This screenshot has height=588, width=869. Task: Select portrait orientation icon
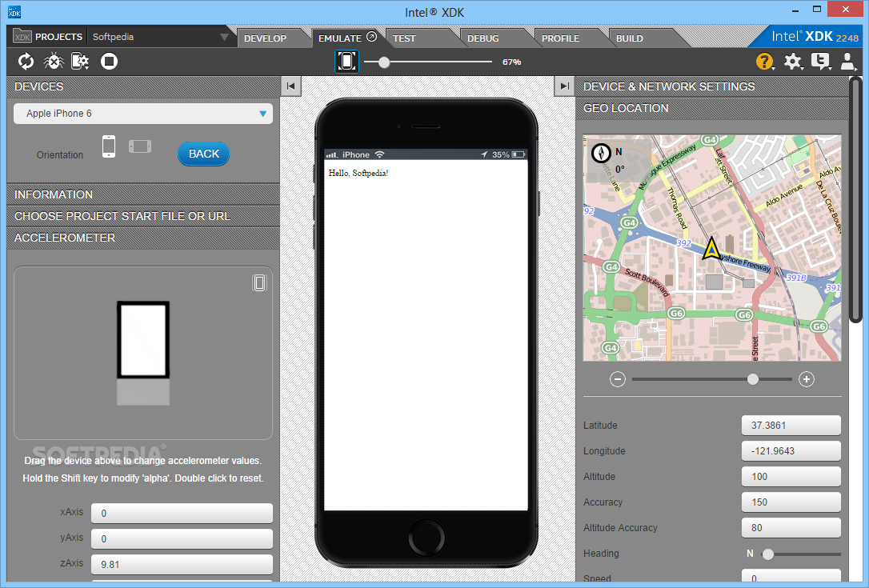109,146
